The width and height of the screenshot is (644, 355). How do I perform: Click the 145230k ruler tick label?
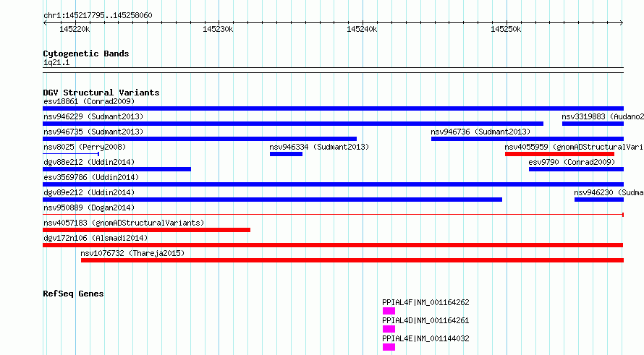pyautogui.click(x=218, y=30)
